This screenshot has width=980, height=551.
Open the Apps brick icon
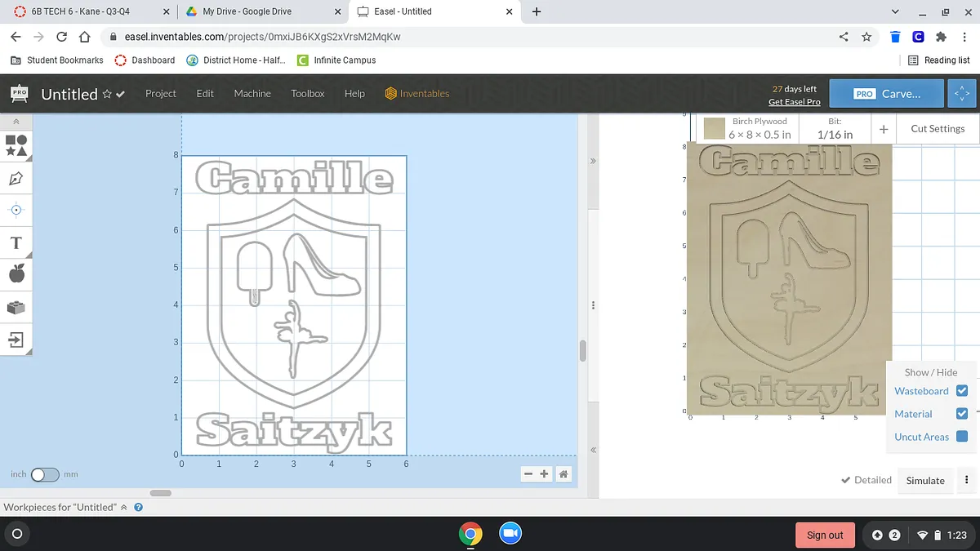pos(16,307)
